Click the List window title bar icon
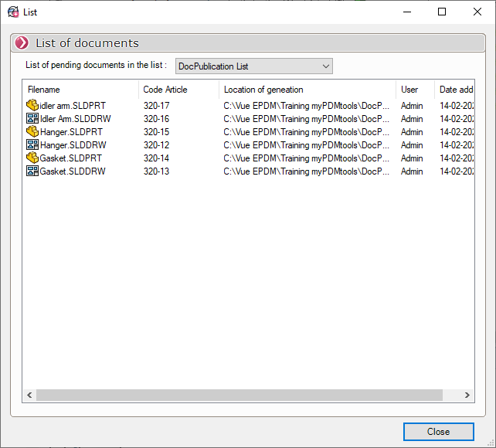This screenshot has height=448, width=496. [x=13, y=12]
